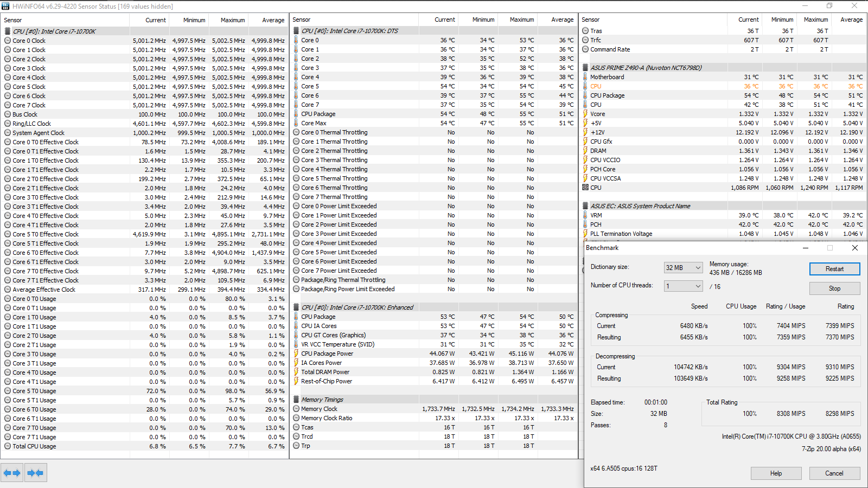Open Help in the Benchmark dialog
This screenshot has height=488, width=868.
coord(776,473)
